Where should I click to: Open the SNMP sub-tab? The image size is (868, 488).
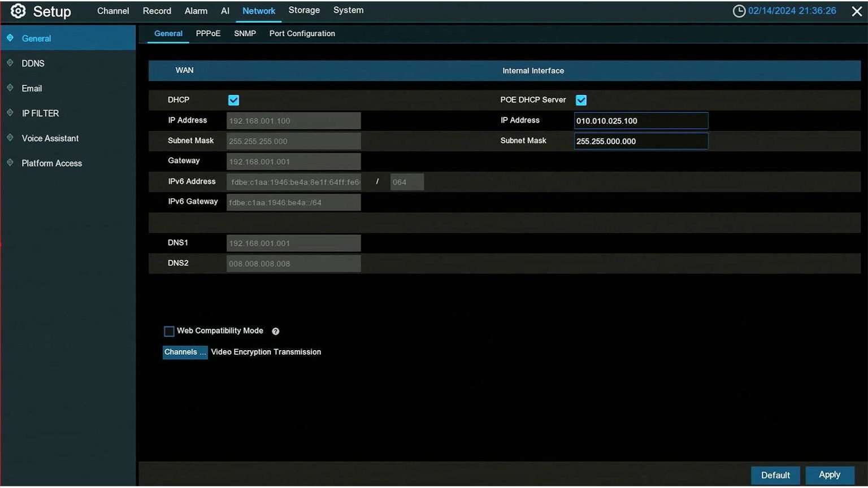tap(245, 33)
